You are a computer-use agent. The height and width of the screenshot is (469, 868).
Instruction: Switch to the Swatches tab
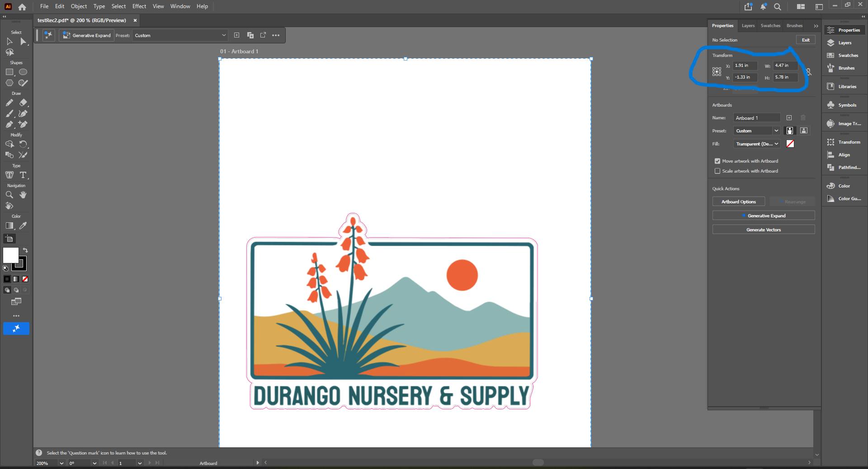(770, 26)
